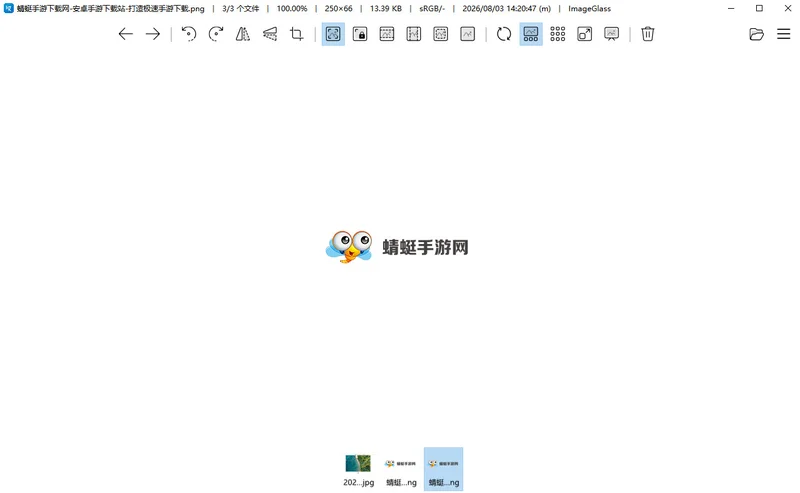Maximize the ImageGlass window

click(x=759, y=8)
